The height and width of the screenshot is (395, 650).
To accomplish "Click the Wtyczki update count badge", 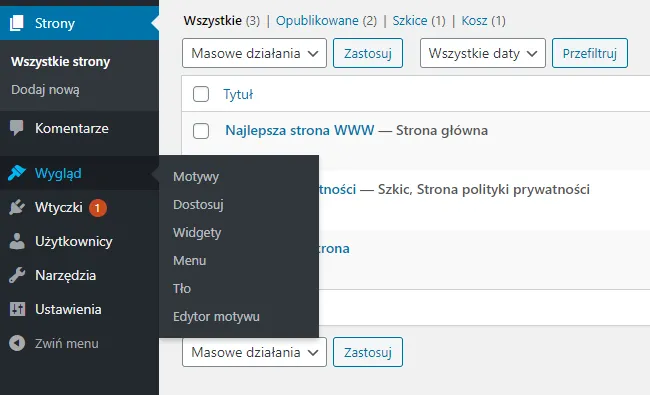I will point(97,208).
